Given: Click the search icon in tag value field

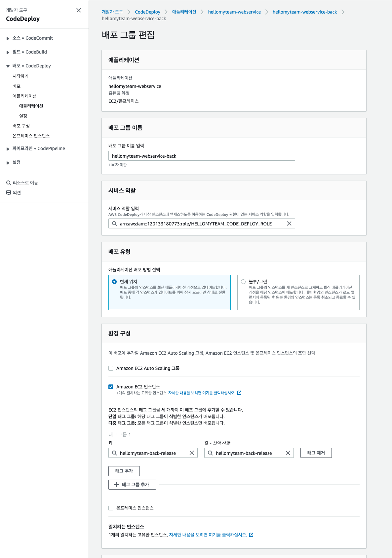Looking at the screenshot, I should pyautogui.click(x=210, y=453).
